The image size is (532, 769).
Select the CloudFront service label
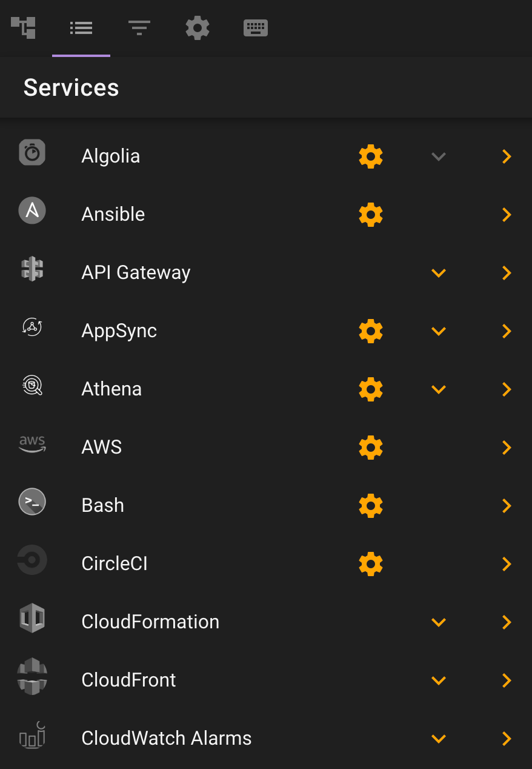[128, 680]
